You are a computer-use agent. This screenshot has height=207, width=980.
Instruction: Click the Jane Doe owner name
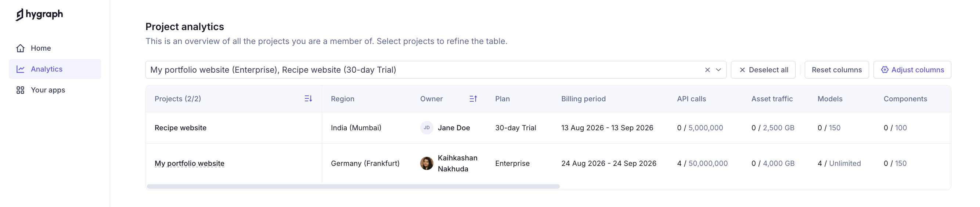pyautogui.click(x=454, y=128)
